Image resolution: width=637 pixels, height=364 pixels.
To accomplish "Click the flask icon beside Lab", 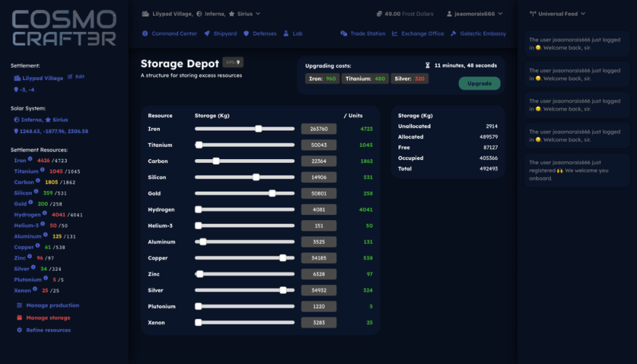I will [x=286, y=34].
